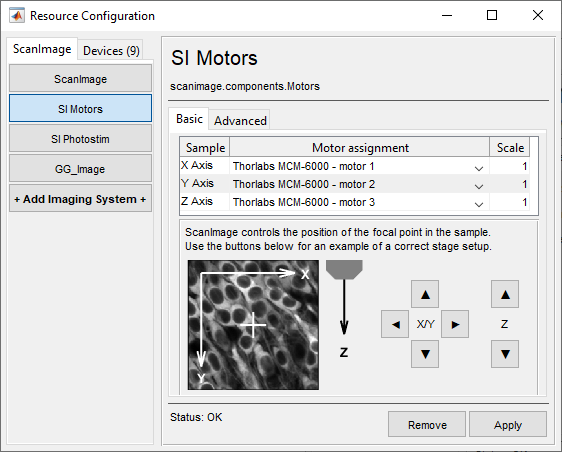
Task: Maximize the Resource Configuration window
Action: point(492,15)
